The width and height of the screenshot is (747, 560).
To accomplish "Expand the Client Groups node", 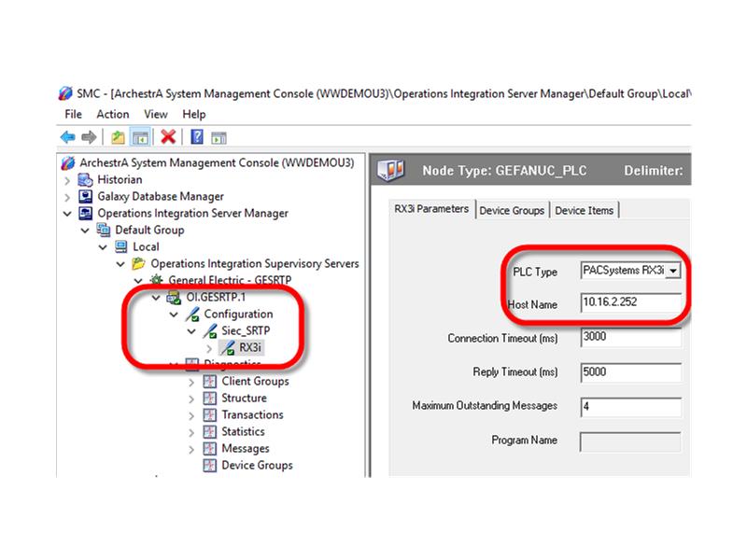I will [191, 383].
